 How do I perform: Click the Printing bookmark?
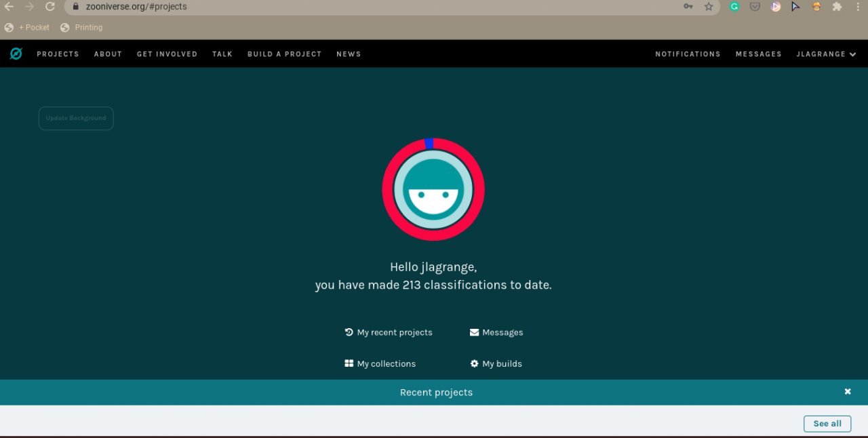pos(81,28)
